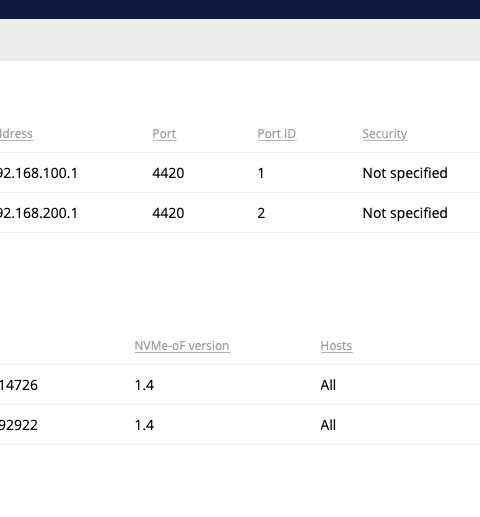Sort by the partially visible Address header
The height and width of the screenshot is (517, 480).
pyautogui.click(x=16, y=134)
